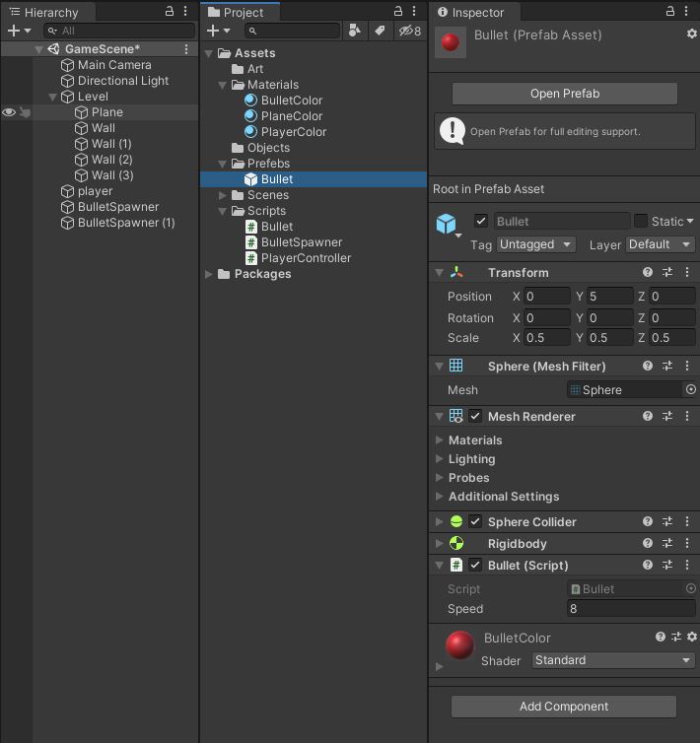Switch to the Hierarchy tab

47,12
